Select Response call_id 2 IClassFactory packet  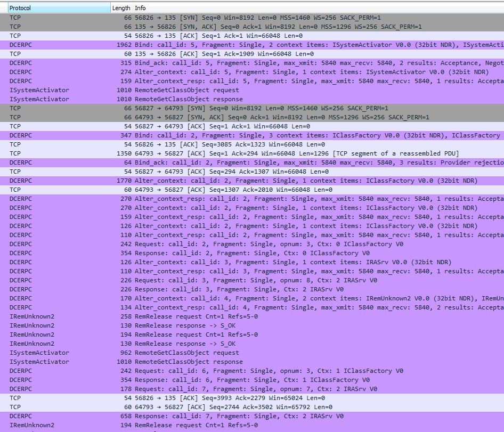pos(252,253)
